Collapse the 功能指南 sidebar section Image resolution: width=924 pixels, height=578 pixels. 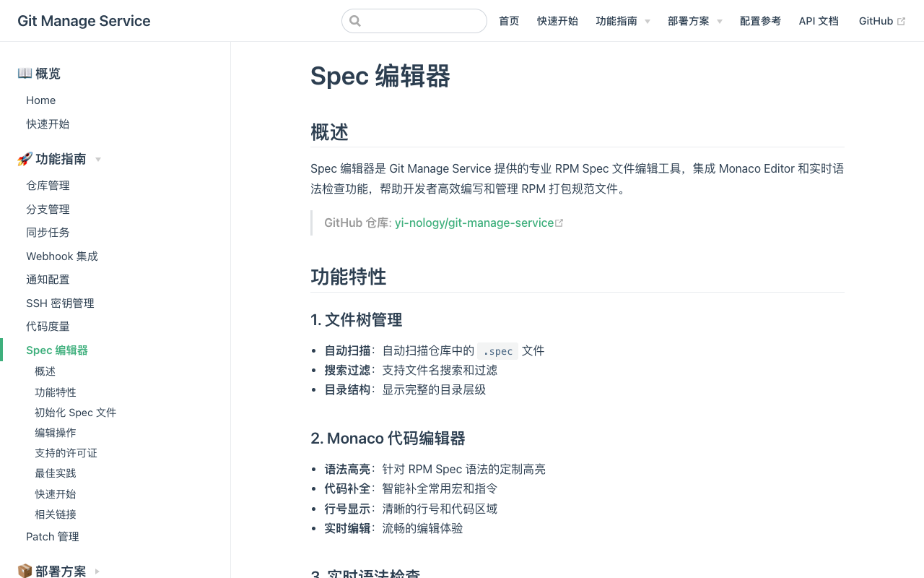pyautogui.click(x=98, y=160)
